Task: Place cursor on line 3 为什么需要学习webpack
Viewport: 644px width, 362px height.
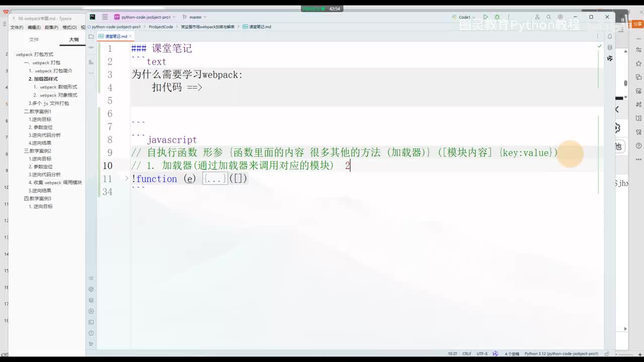Action: [x=187, y=74]
